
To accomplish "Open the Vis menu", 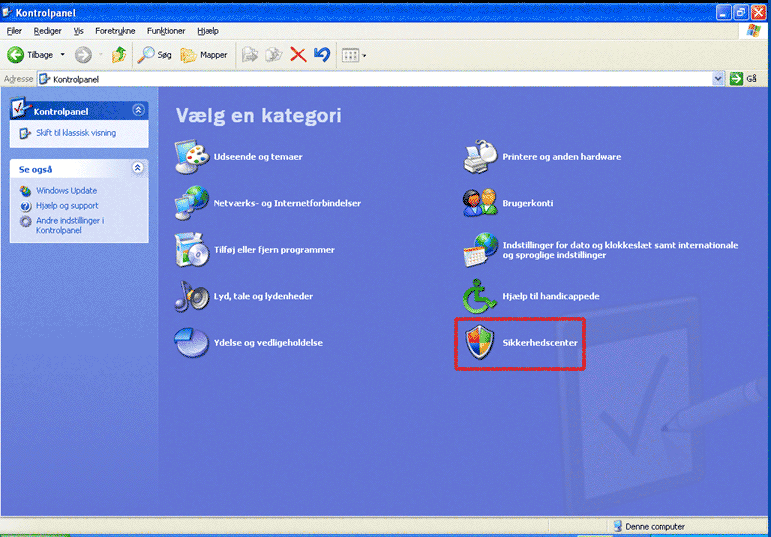I will pyautogui.click(x=79, y=31).
